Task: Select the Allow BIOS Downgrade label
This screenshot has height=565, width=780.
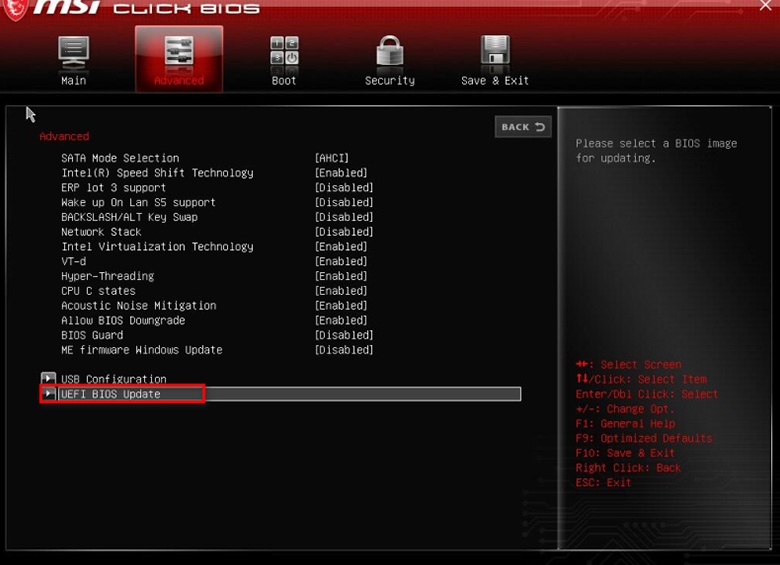Action: pos(123,320)
